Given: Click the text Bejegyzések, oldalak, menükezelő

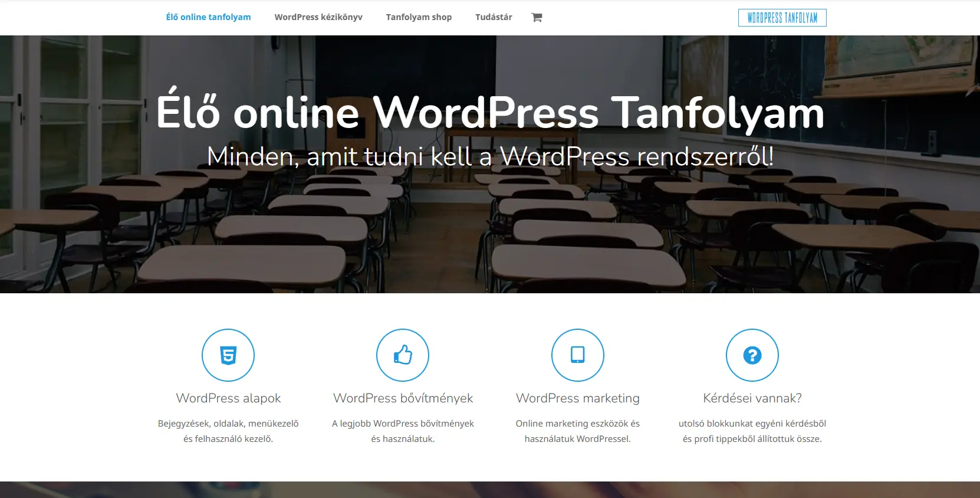Looking at the screenshot, I should coord(228,424).
